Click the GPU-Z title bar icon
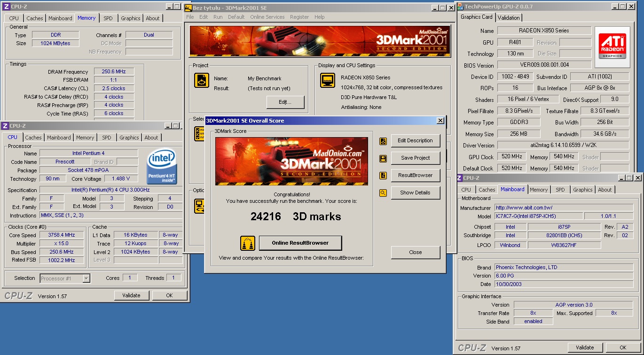This screenshot has width=644, height=355. click(461, 7)
